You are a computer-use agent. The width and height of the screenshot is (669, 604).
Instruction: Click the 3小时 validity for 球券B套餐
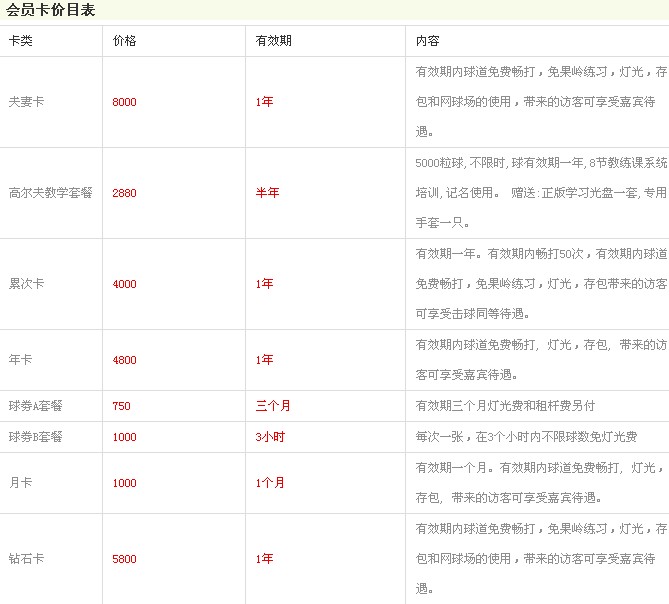[x=270, y=437]
